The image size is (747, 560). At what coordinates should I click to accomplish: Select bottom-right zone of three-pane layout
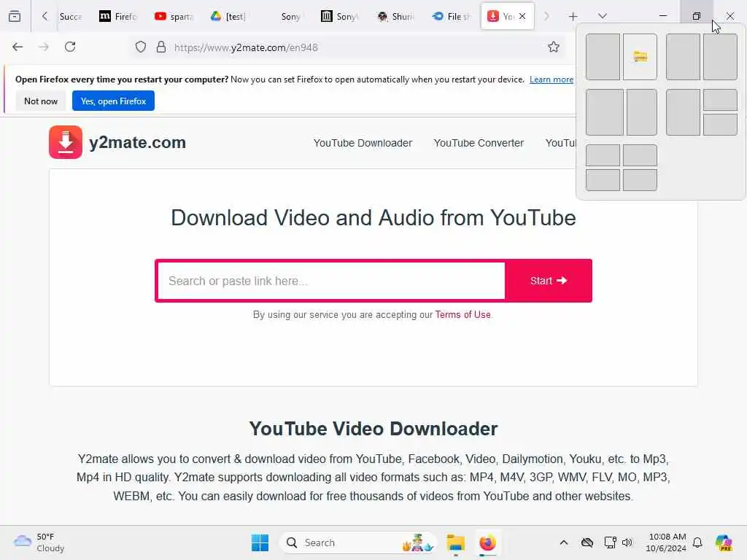pos(720,125)
